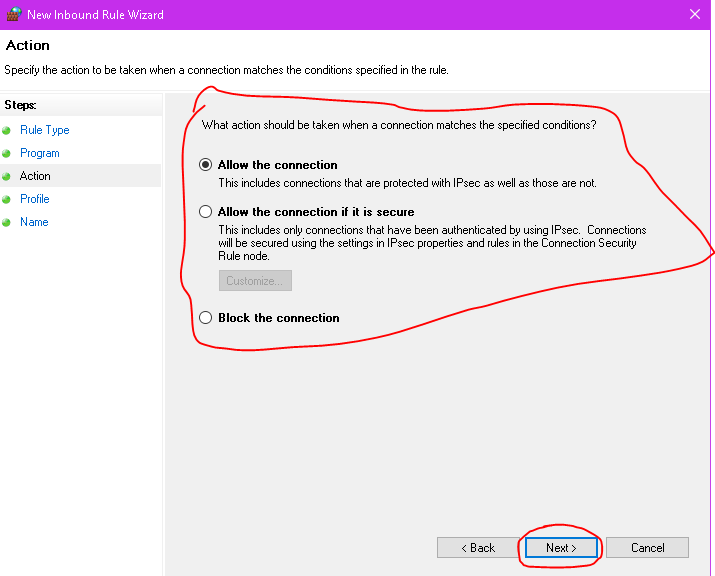Screen dimensions: 715x576
Task: Click green bullet beside Name
Action: click(x=6, y=223)
